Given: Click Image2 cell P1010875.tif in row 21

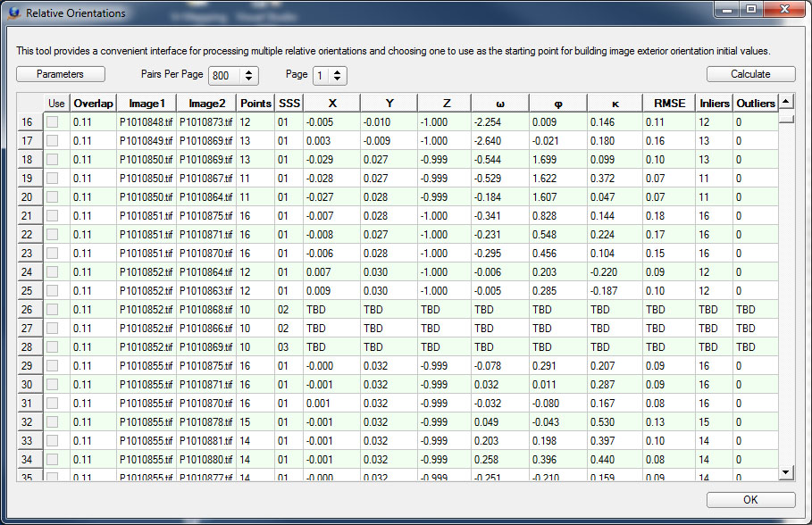Looking at the screenshot, I should pyautogui.click(x=206, y=216).
